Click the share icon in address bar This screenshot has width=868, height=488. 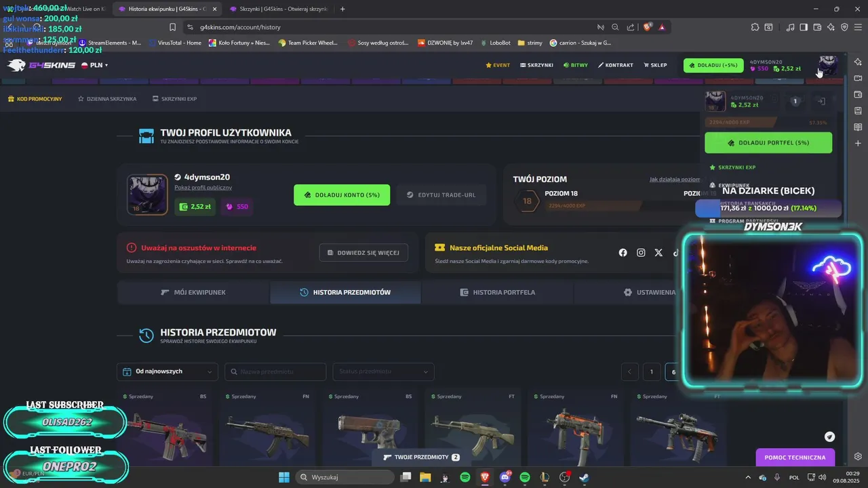coord(631,27)
